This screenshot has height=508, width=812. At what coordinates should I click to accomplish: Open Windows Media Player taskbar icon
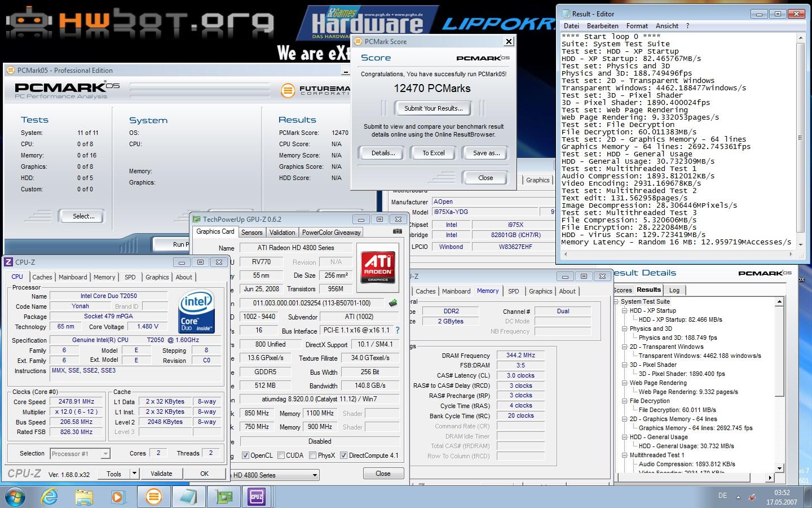(x=118, y=497)
